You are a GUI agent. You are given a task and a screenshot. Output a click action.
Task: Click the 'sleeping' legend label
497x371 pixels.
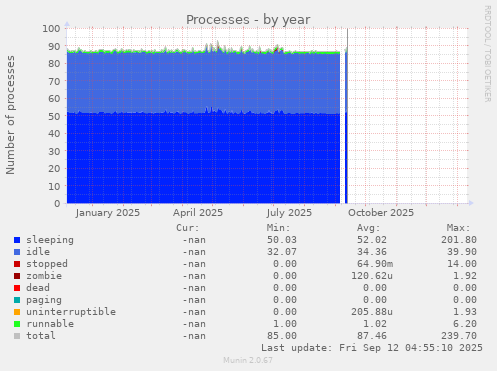[50, 240]
